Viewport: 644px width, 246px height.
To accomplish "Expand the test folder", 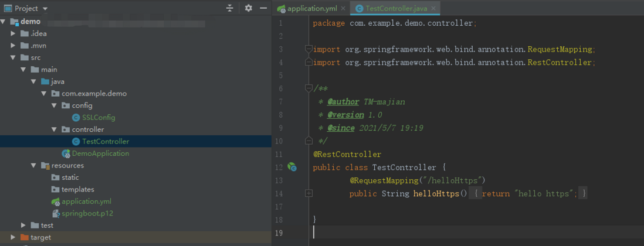I will [x=24, y=225].
